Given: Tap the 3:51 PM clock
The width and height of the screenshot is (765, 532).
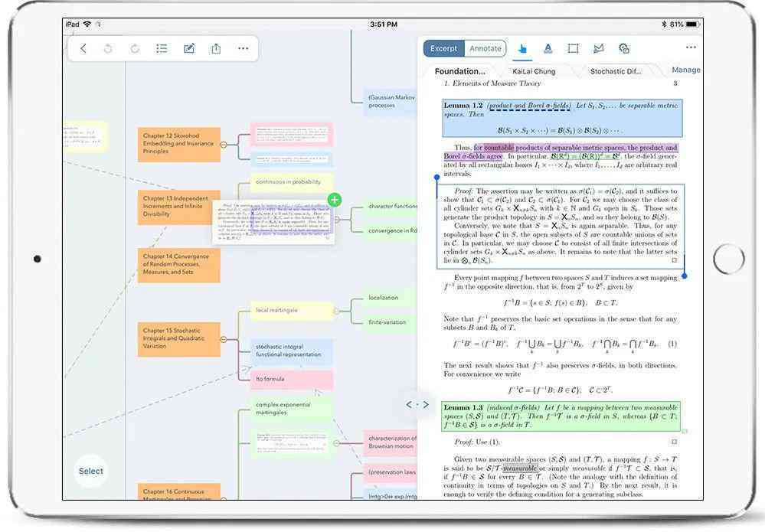Looking at the screenshot, I should coord(384,24).
